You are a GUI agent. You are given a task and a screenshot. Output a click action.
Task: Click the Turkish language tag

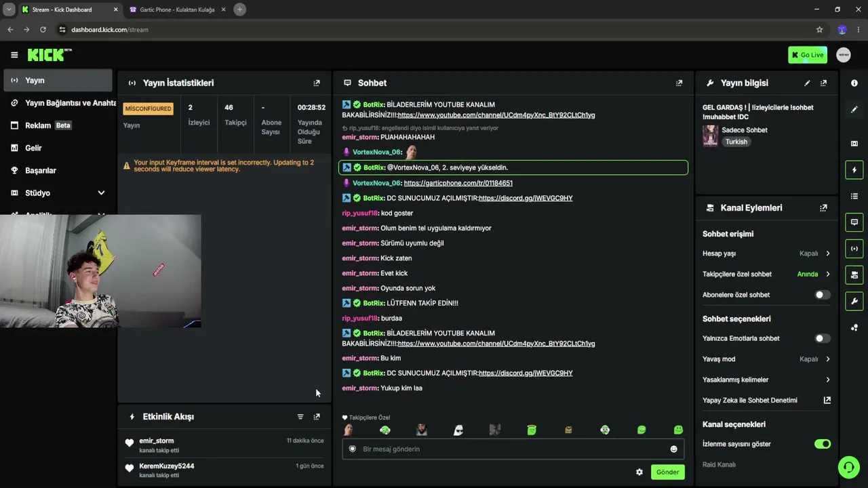736,142
